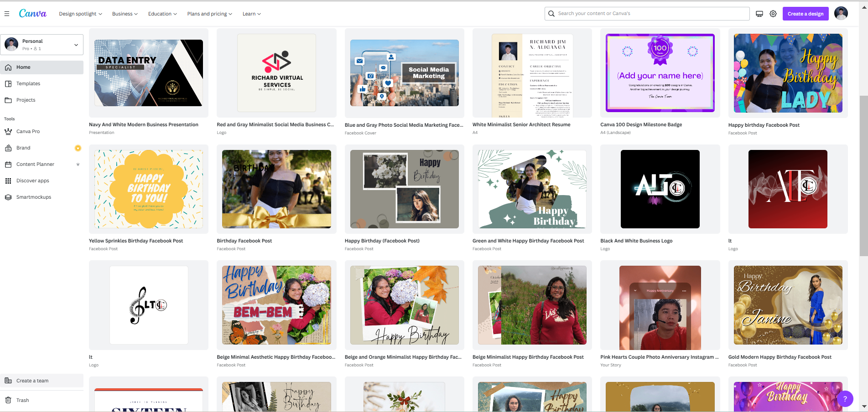Image resolution: width=868 pixels, height=412 pixels.
Task: Open the red ALT logo thumbnail
Action: [x=788, y=189]
